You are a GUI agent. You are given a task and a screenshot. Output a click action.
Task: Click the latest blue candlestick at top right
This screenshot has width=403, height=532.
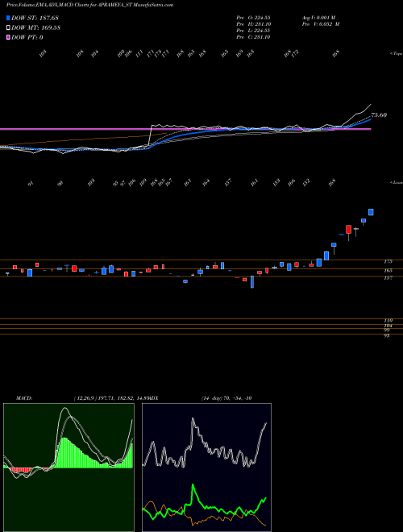coord(371,212)
